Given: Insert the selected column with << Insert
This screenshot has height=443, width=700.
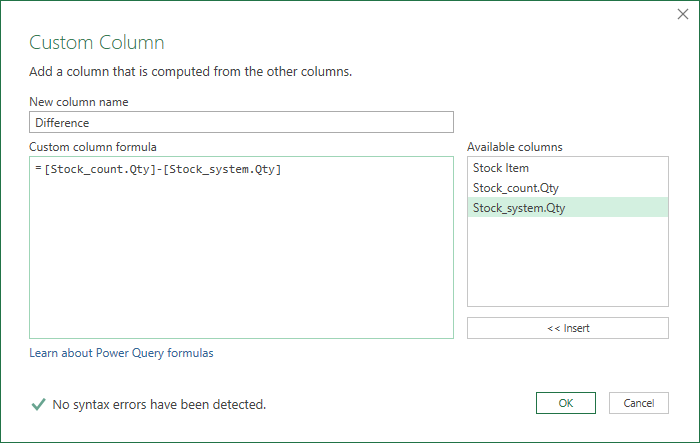Looking at the screenshot, I should coord(568,328).
